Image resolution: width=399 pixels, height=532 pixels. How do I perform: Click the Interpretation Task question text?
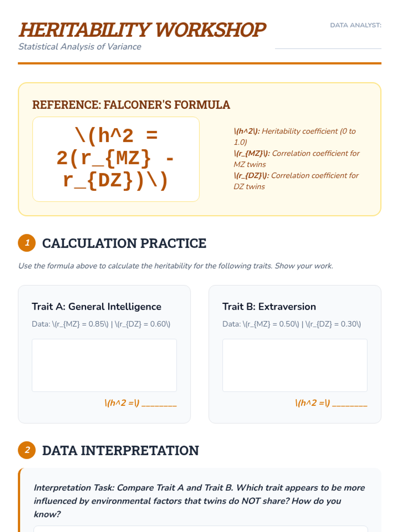pyautogui.click(x=199, y=501)
